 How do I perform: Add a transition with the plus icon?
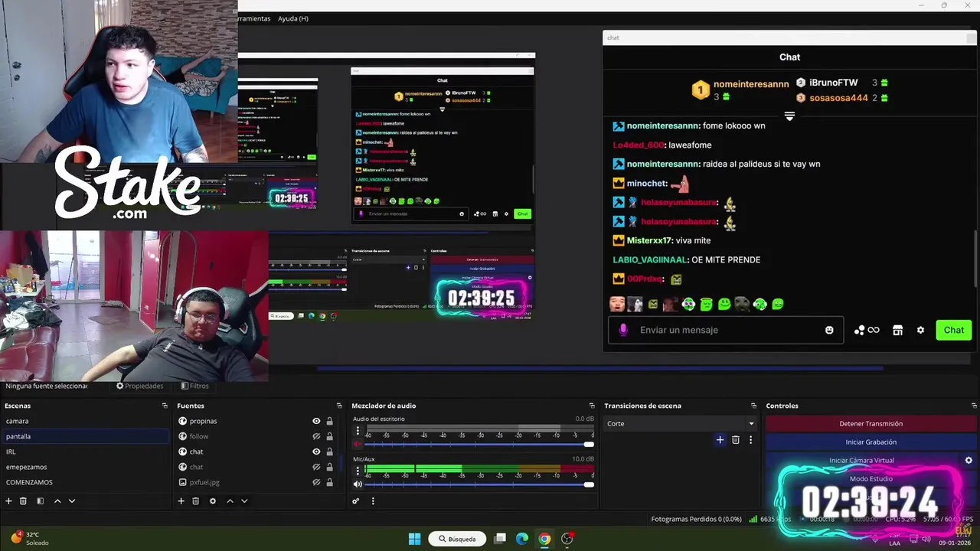[x=720, y=440]
